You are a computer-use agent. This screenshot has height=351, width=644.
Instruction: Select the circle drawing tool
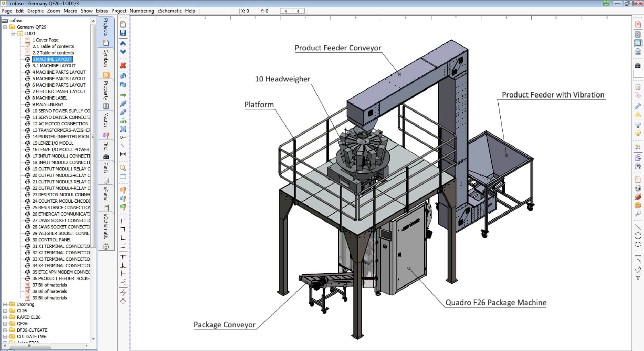pyautogui.click(x=638, y=236)
